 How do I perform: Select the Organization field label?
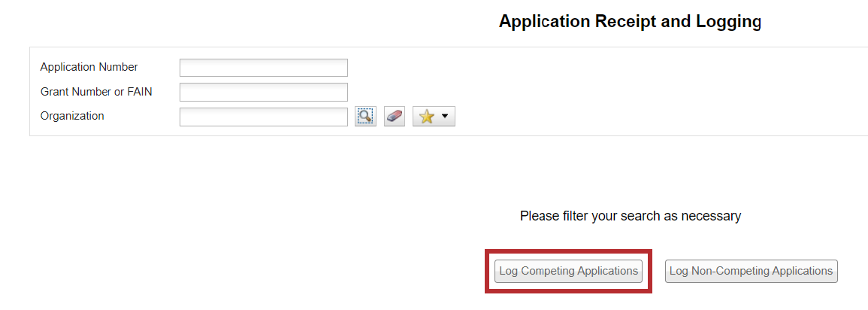[72, 116]
